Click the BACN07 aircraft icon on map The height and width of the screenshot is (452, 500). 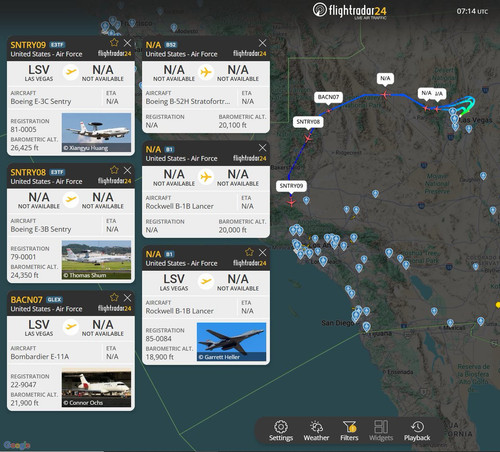(329, 110)
